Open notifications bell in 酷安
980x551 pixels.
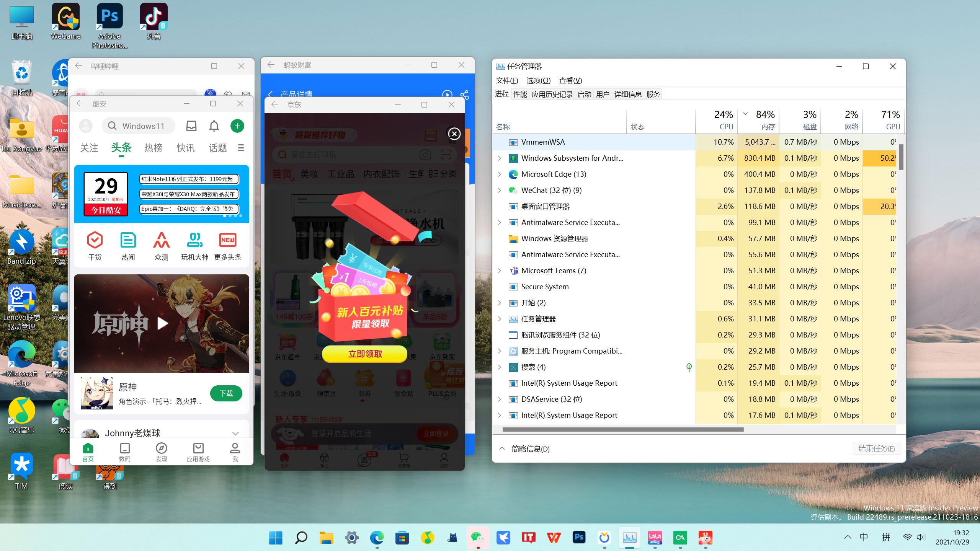[x=214, y=126]
